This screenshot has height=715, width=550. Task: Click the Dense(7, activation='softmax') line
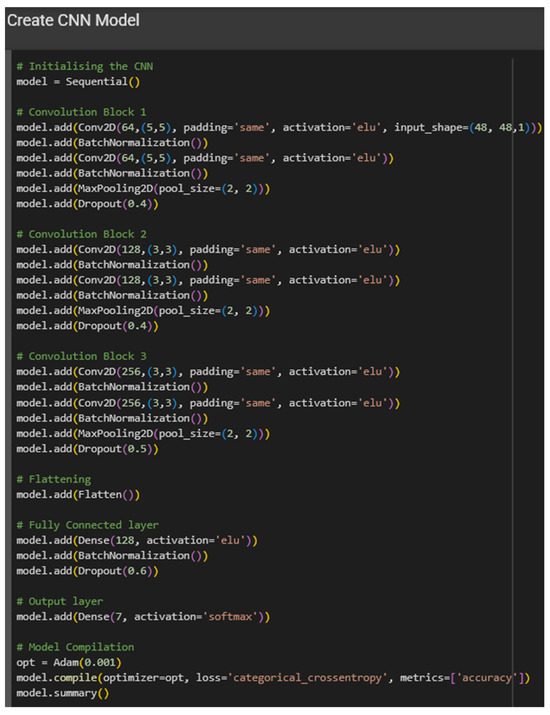(x=143, y=617)
